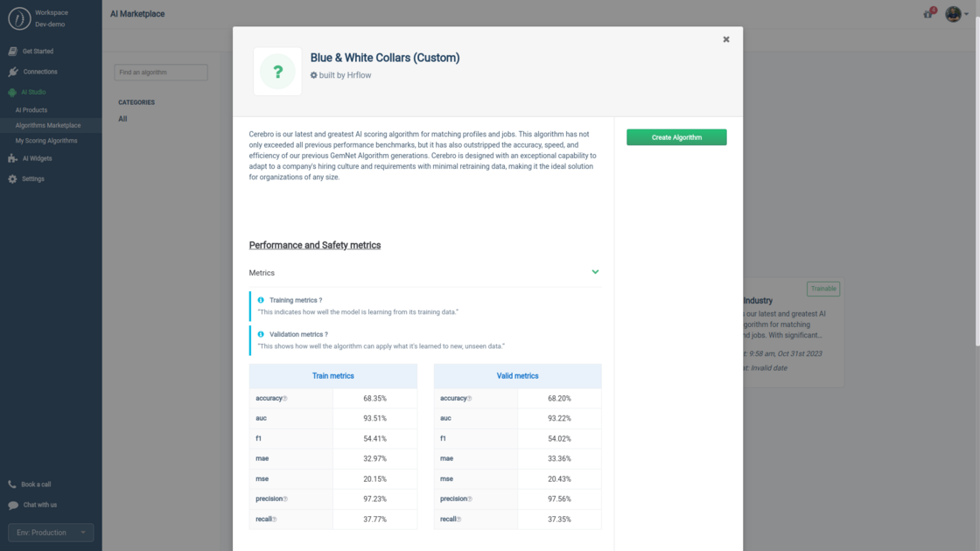Switch to Algorithms Marketplace in sidebar
Image resolution: width=980 pixels, height=551 pixels.
click(49, 124)
